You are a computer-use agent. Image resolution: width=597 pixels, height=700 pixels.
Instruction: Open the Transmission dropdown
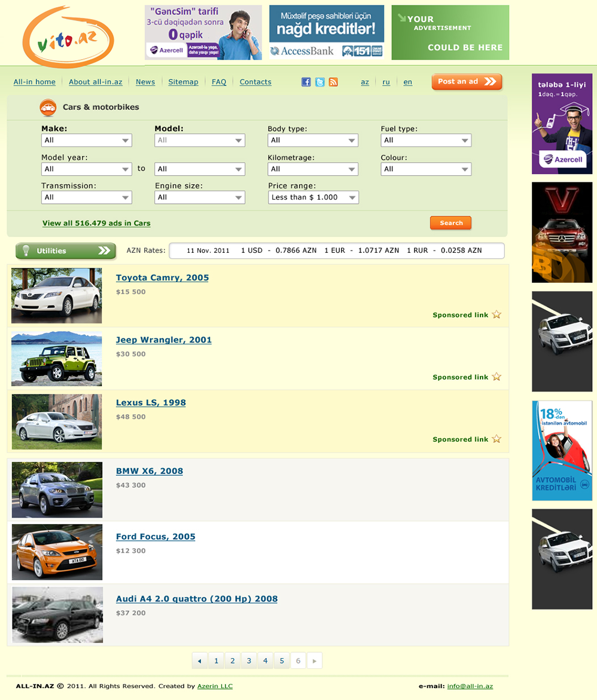tap(87, 197)
